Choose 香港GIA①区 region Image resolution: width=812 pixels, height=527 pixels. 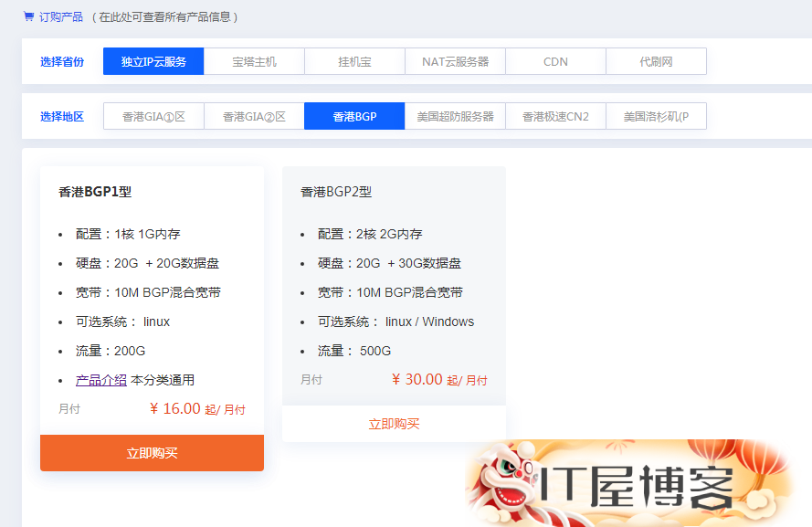(x=153, y=116)
